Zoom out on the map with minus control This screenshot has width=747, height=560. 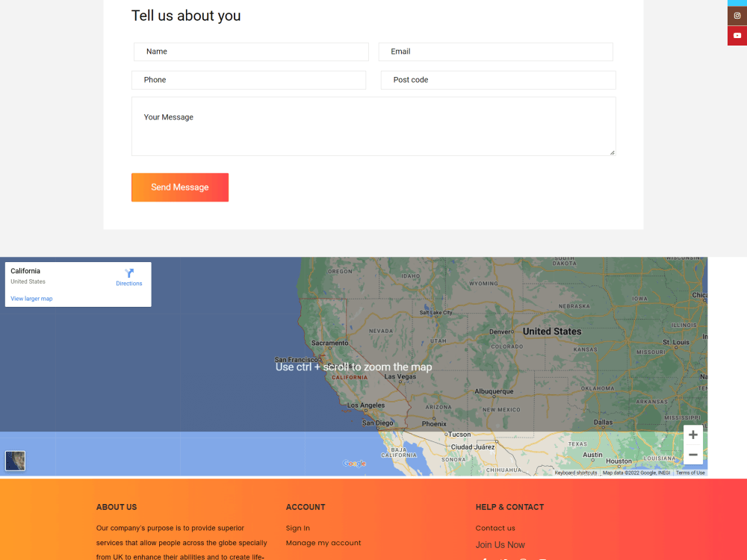click(x=692, y=455)
